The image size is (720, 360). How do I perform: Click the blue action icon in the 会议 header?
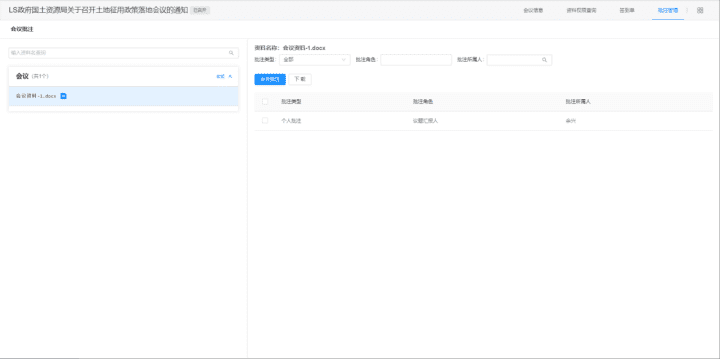[x=220, y=76]
